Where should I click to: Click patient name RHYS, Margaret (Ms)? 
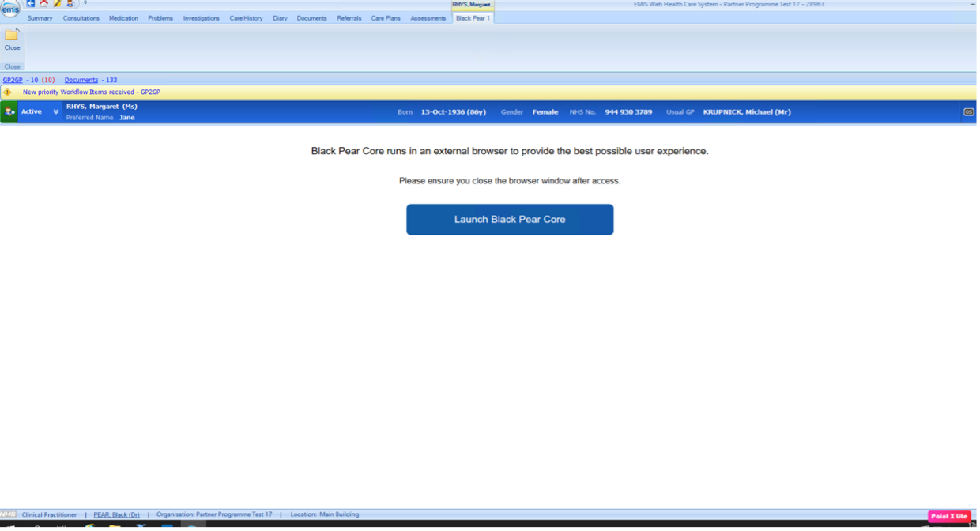click(x=102, y=107)
